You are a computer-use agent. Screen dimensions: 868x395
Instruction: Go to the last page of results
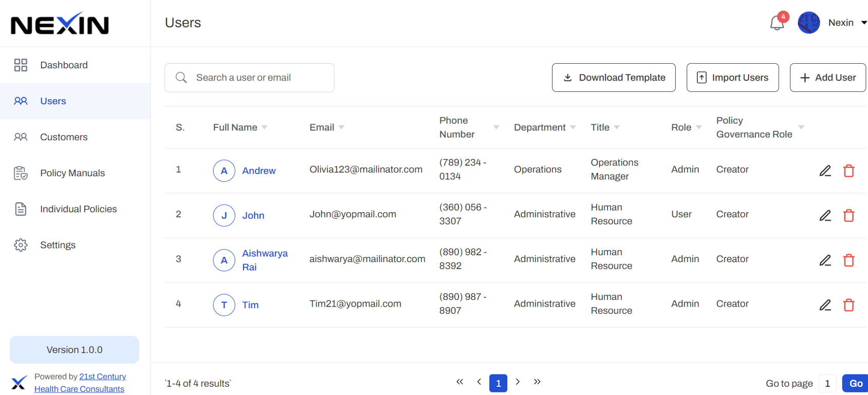537,382
